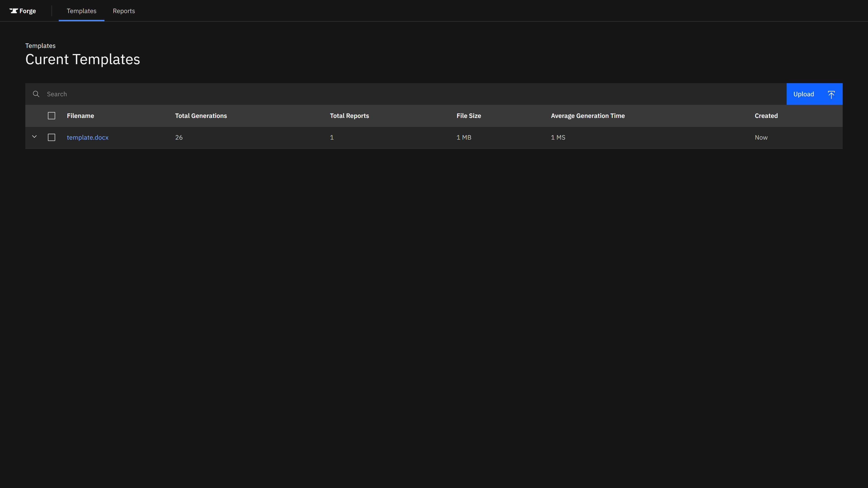
Task: Click the Created column header
Action: tap(766, 116)
